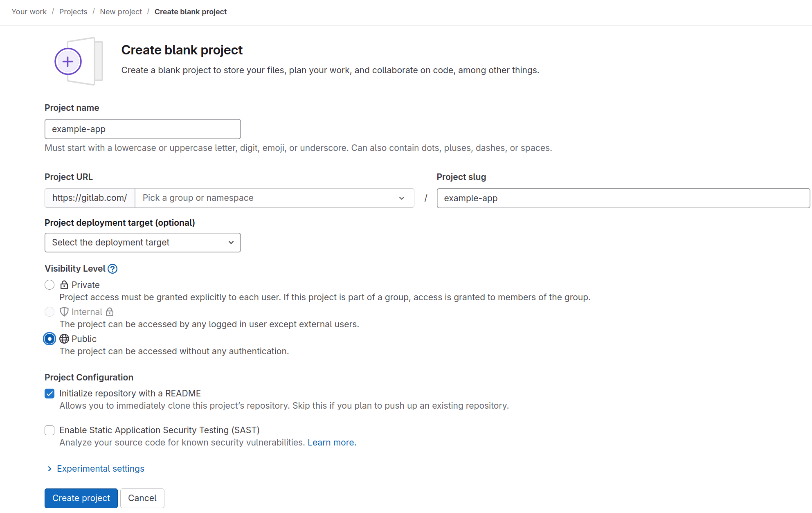
Task: Click into the Project slug input field
Action: tap(623, 198)
